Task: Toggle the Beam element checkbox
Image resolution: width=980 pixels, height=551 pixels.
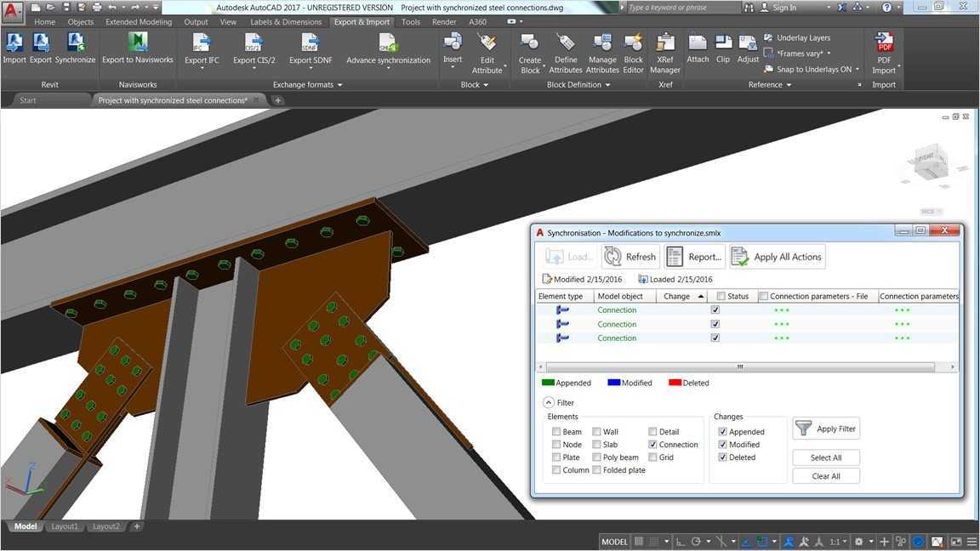Action: (x=556, y=432)
